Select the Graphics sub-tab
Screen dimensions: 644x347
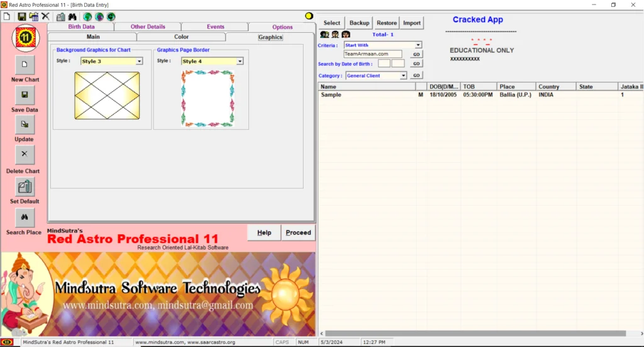270,37
